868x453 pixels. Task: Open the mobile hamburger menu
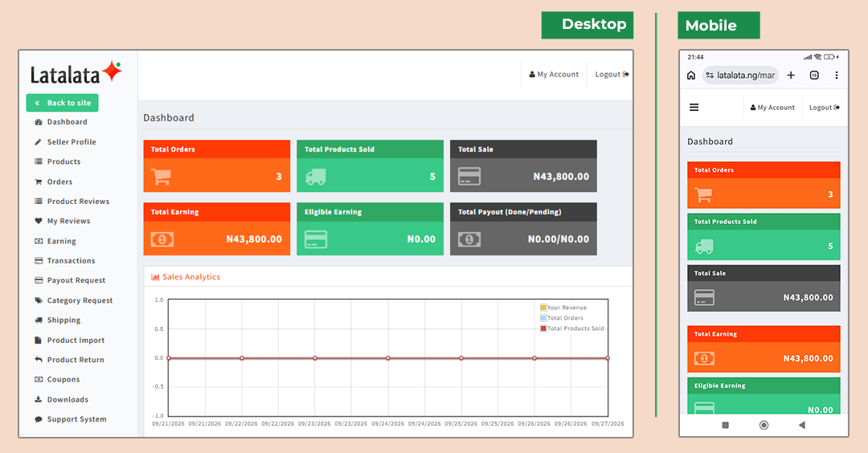pos(694,108)
